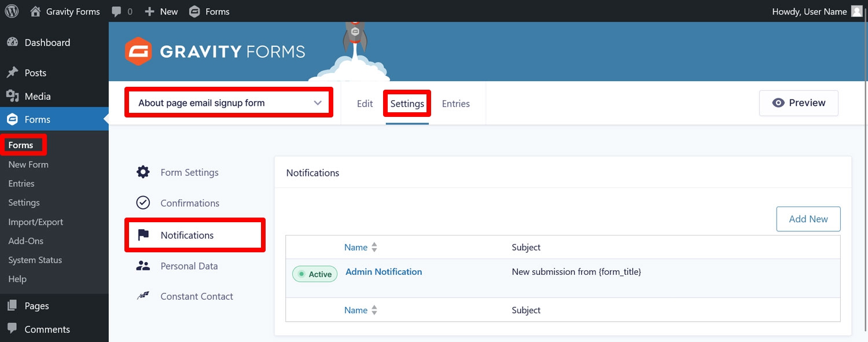This screenshot has height=342, width=868.
Task: View System Status
Action: 35,260
